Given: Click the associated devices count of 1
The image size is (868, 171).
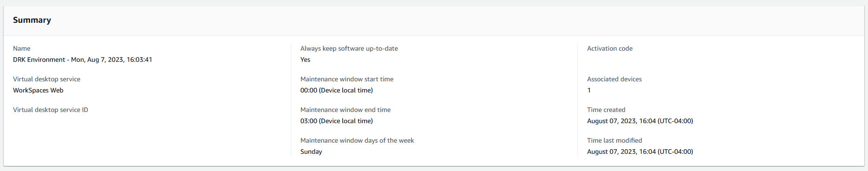Looking at the screenshot, I should pyautogui.click(x=589, y=90).
